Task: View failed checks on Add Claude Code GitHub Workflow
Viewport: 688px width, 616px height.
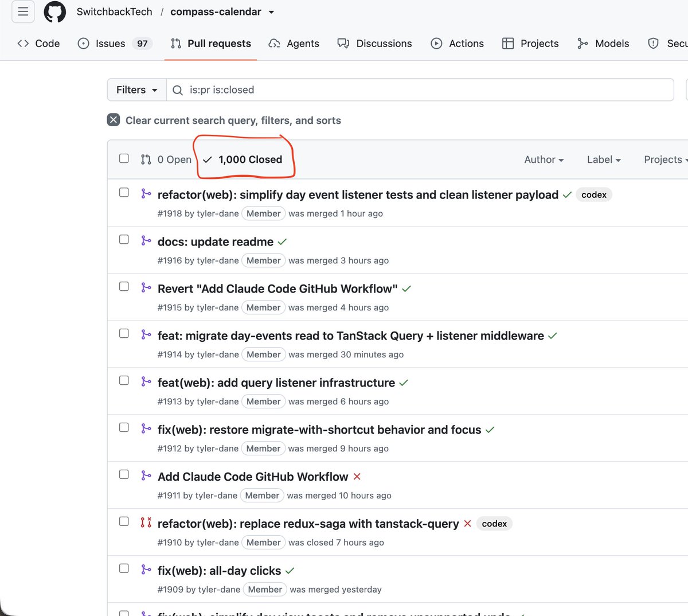Action: [357, 477]
